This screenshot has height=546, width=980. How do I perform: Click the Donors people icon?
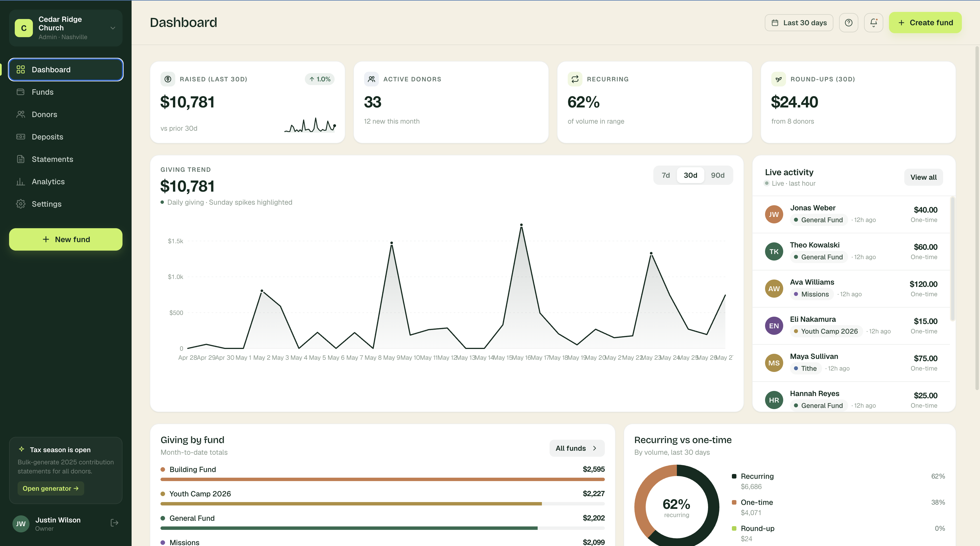click(20, 115)
